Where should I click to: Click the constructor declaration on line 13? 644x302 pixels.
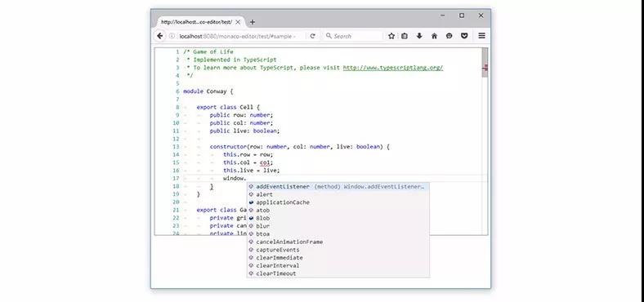click(299, 147)
